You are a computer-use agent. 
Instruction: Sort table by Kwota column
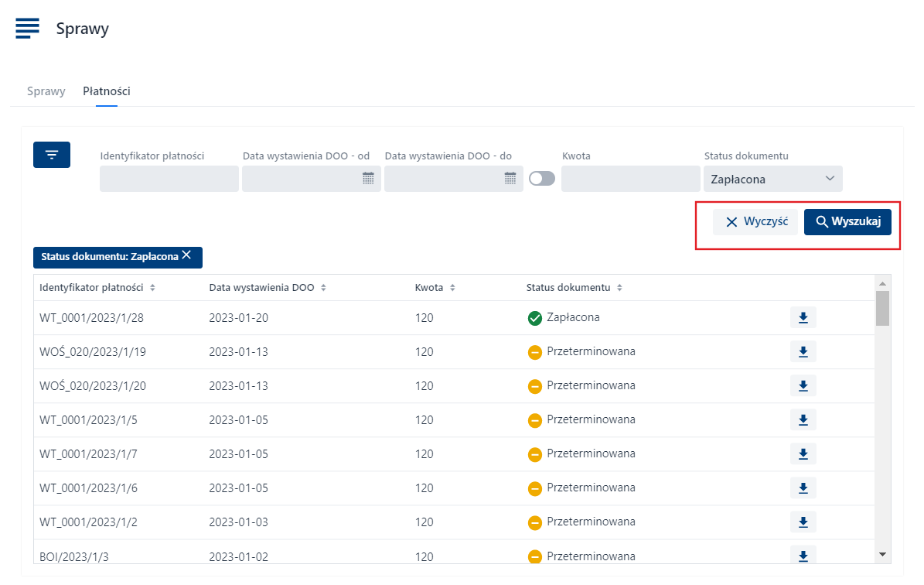[x=452, y=288]
